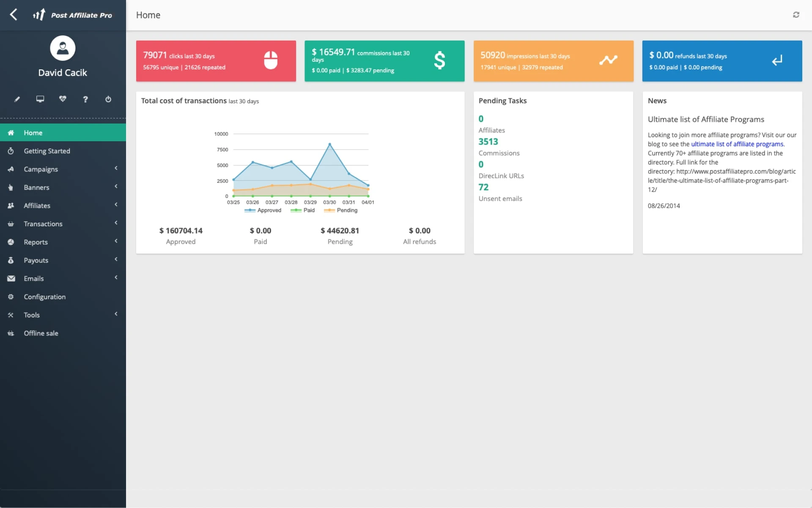Click the pencil edit icon under profile
The height and width of the screenshot is (508, 812).
click(17, 99)
